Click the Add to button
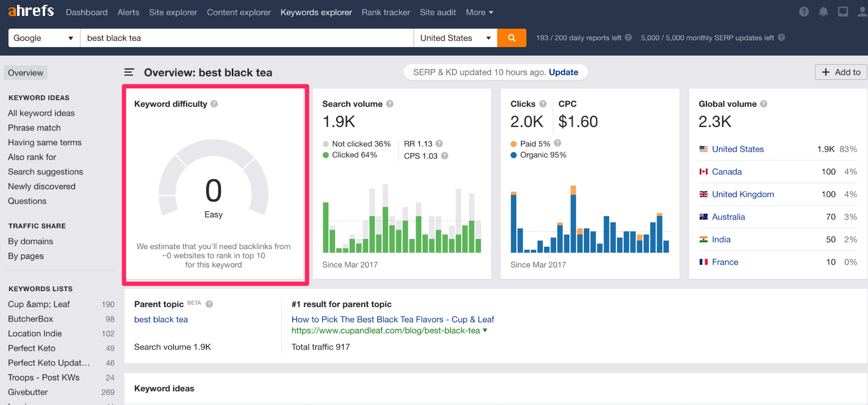 coord(841,72)
